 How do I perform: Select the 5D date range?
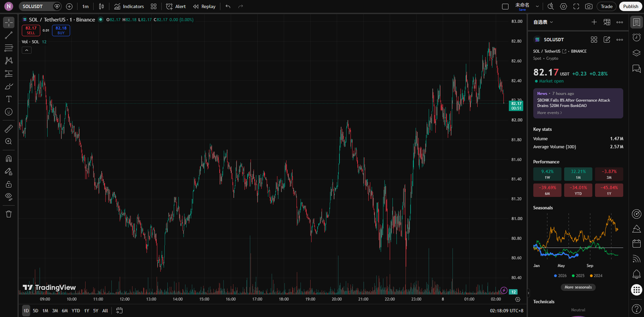(x=35, y=311)
